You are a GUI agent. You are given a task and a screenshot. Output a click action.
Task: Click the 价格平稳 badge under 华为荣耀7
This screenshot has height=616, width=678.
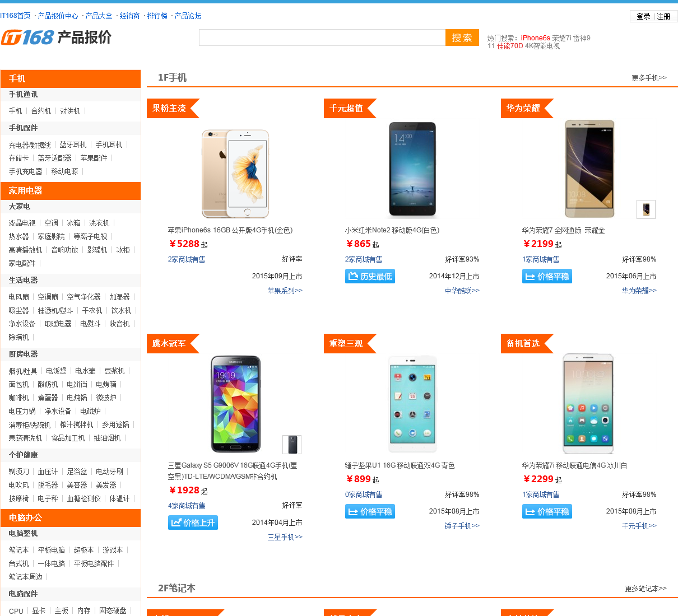[x=547, y=276]
